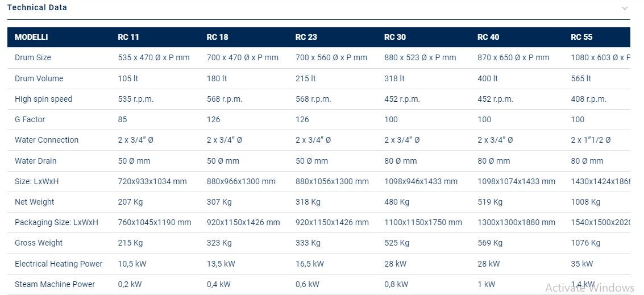Select the RC 23 column header
Screen dimensions: 644x295
click(306, 37)
